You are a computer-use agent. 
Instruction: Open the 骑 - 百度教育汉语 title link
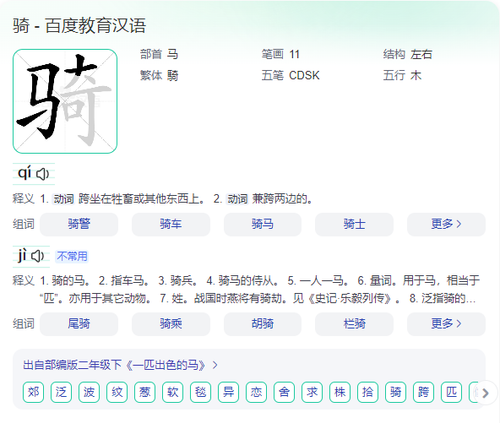(x=79, y=26)
